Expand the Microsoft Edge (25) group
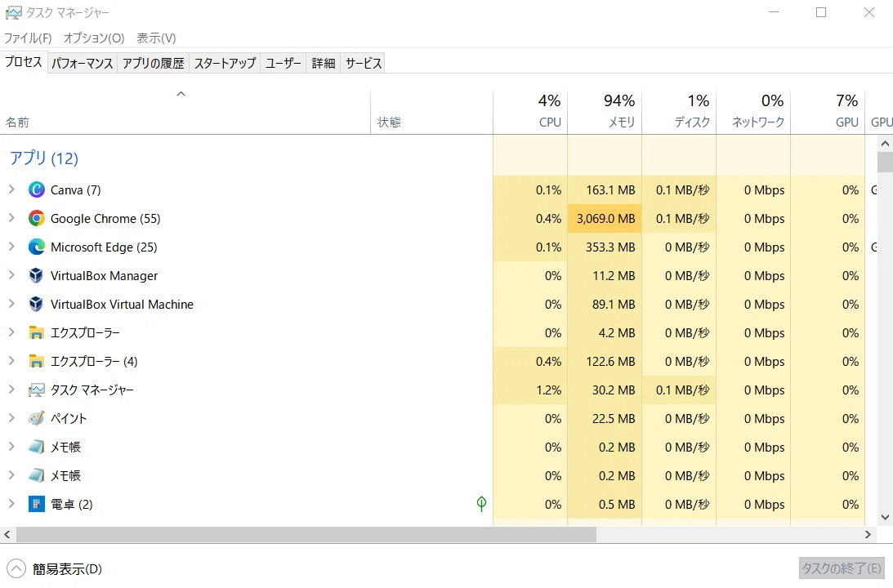The image size is (893, 588). point(11,247)
